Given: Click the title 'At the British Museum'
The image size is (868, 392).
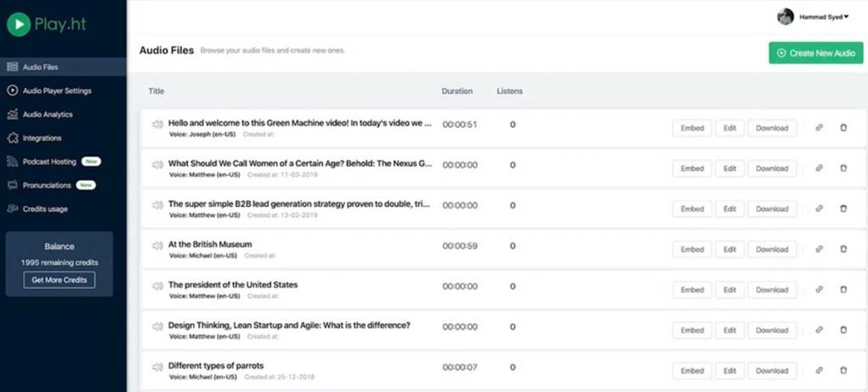Looking at the screenshot, I should tap(210, 244).
